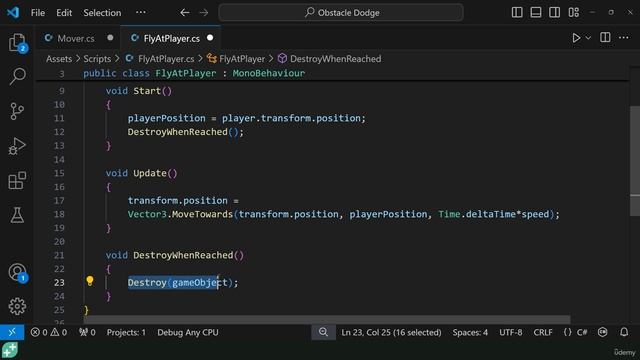Viewport: 640px width, 360px height.
Task: Go forward with the right arrow
Action: coord(204,13)
